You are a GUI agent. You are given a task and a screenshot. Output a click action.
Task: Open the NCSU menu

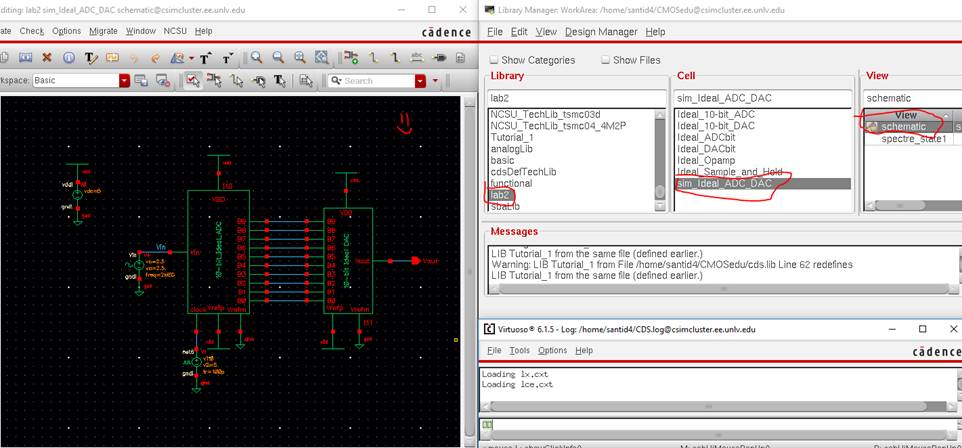coord(175,31)
